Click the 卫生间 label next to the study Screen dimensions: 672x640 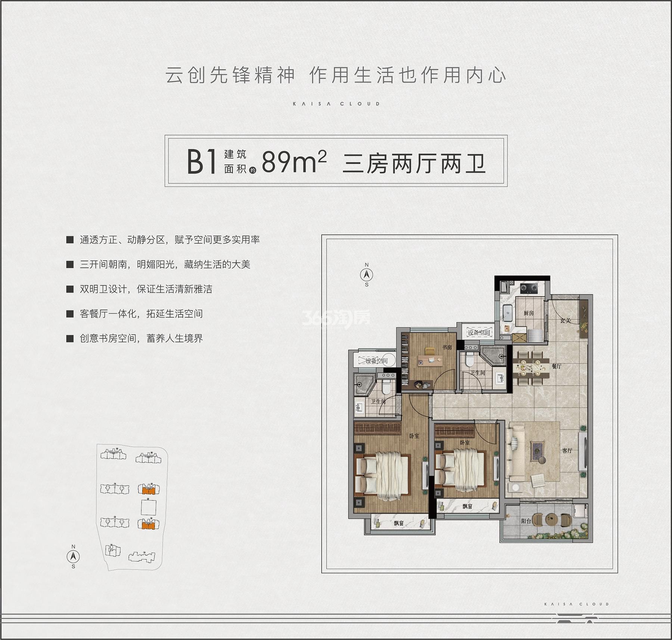click(477, 373)
